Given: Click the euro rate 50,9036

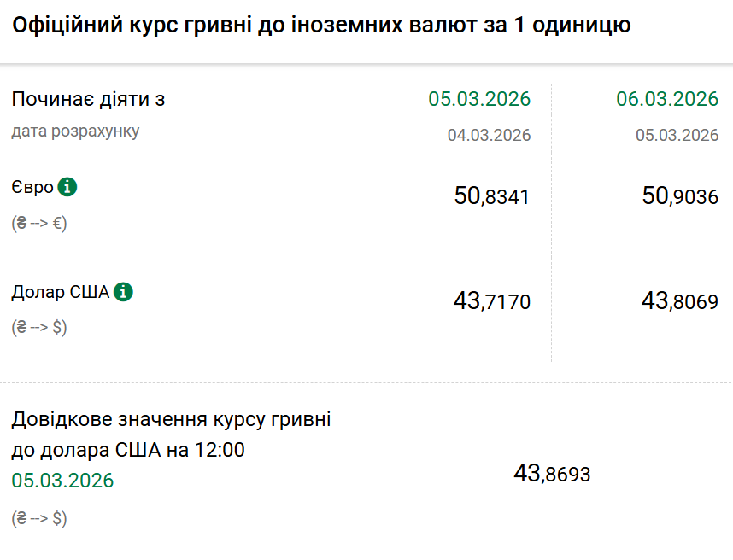Looking at the screenshot, I should coord(679,197).
